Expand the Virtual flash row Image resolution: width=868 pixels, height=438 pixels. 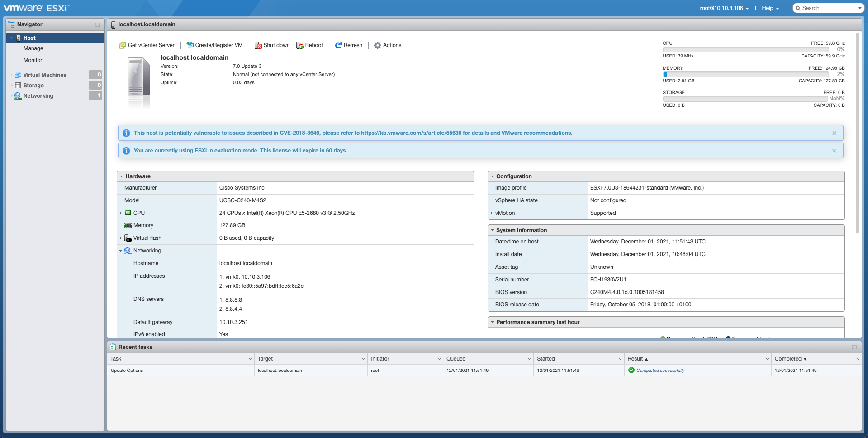[x=121, y=238]
